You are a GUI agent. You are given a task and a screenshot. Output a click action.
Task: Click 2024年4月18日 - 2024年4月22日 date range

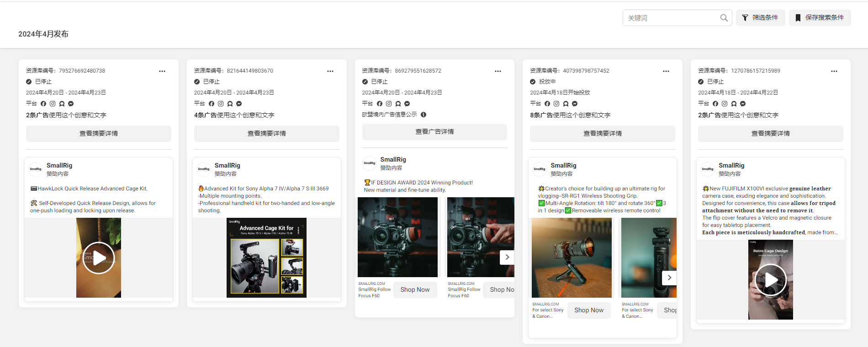pos(738,93)
